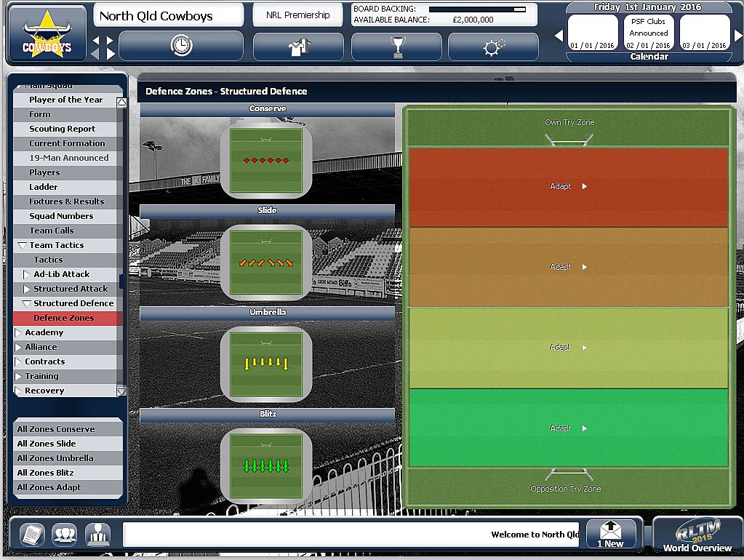The height and width of the screenshot is (560, 744).
Task: Click the NRL Premiership button
Action: point(298,15)
